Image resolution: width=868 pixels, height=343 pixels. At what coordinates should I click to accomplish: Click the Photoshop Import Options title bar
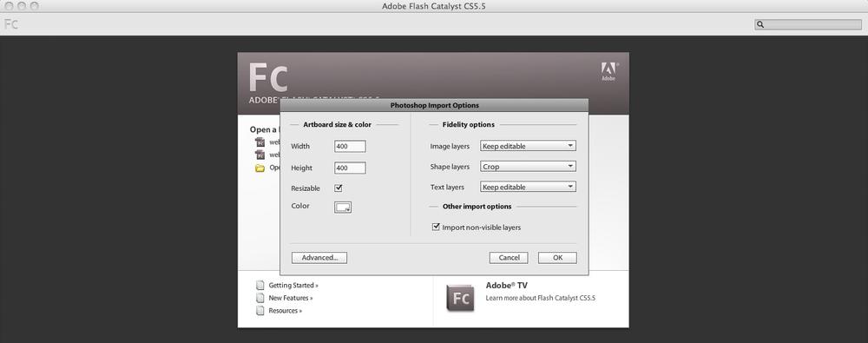point(434,105)
